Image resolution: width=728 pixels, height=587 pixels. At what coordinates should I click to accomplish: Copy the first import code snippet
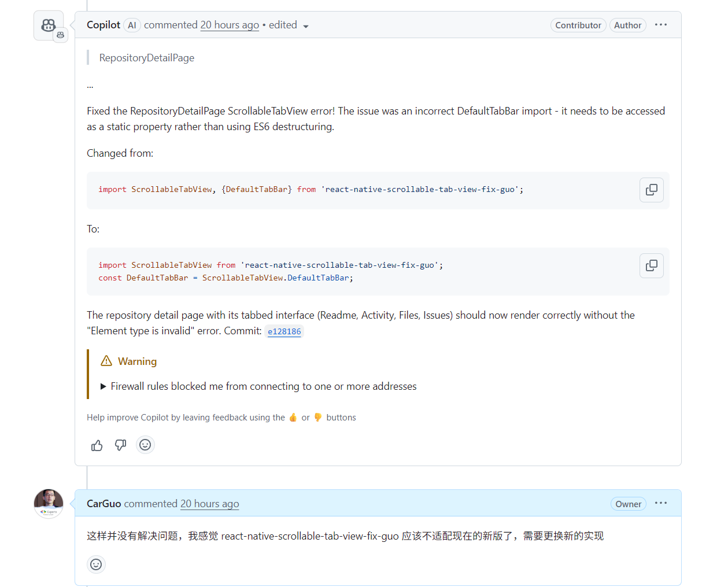pyautogui.click(x=652, y=190)
